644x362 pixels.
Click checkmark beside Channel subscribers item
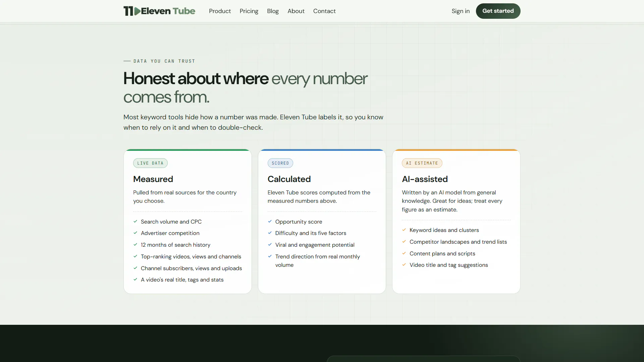[x=136, y=268]
